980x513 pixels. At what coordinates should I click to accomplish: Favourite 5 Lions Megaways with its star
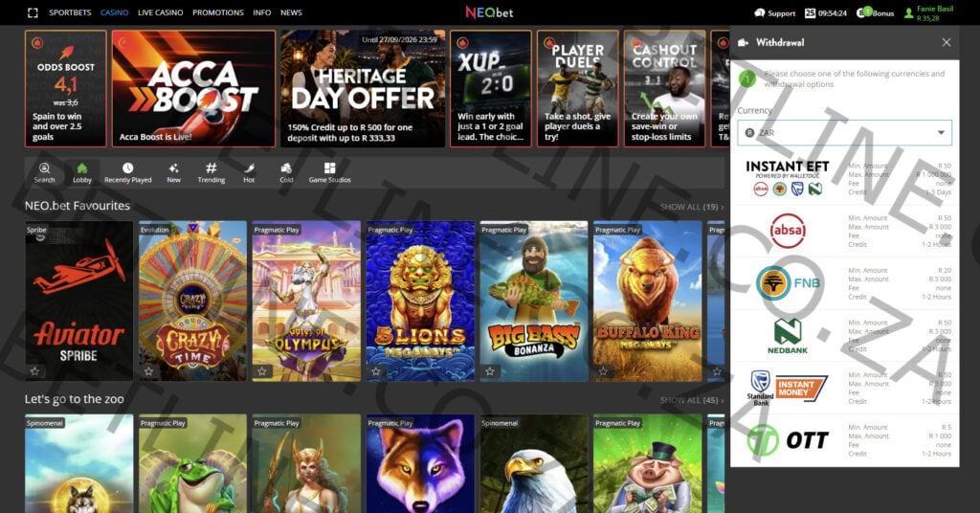376,371
